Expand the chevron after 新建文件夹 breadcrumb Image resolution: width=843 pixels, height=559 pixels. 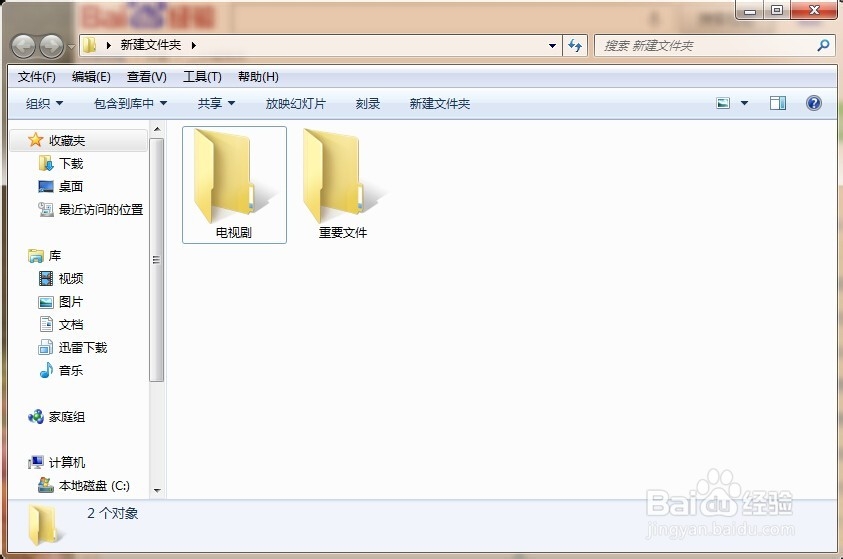click(x=193, y=46)
